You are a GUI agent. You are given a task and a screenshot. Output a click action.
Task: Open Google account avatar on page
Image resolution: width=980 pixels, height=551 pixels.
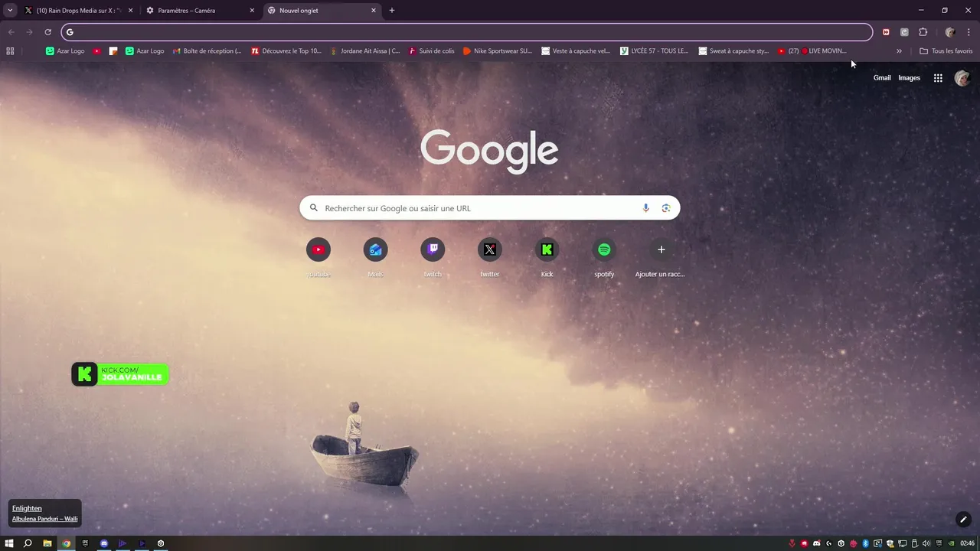tap(962, 78)
